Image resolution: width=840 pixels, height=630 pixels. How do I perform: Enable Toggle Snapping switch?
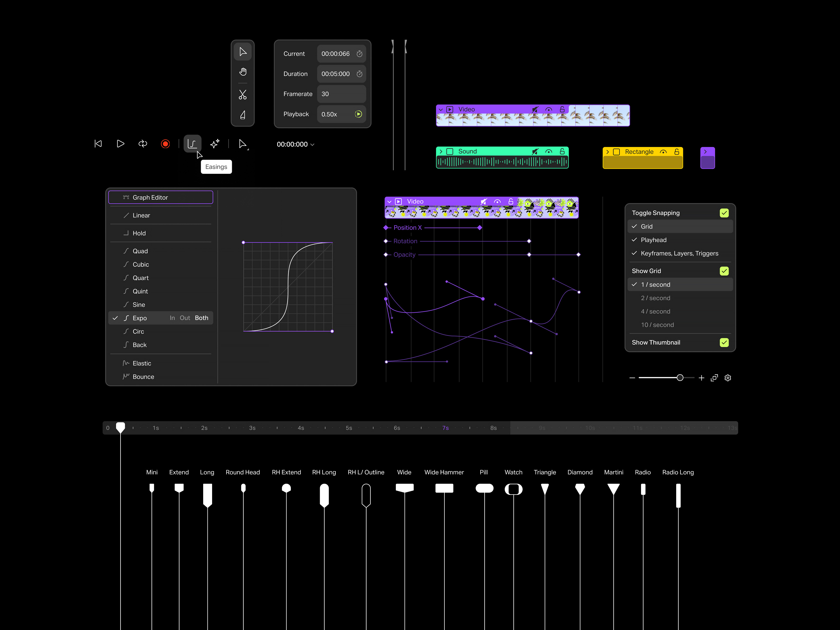pos(724,213)
